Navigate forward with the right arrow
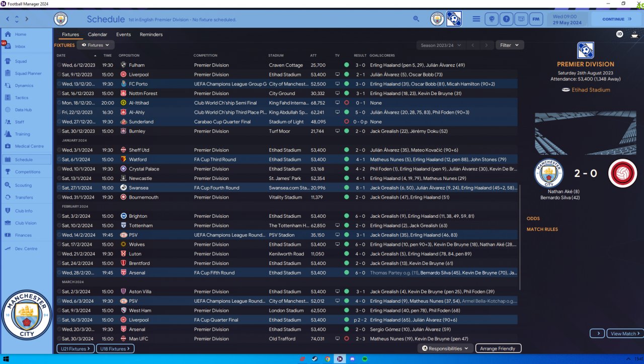The image size is (644, 364). click(27, 19)
